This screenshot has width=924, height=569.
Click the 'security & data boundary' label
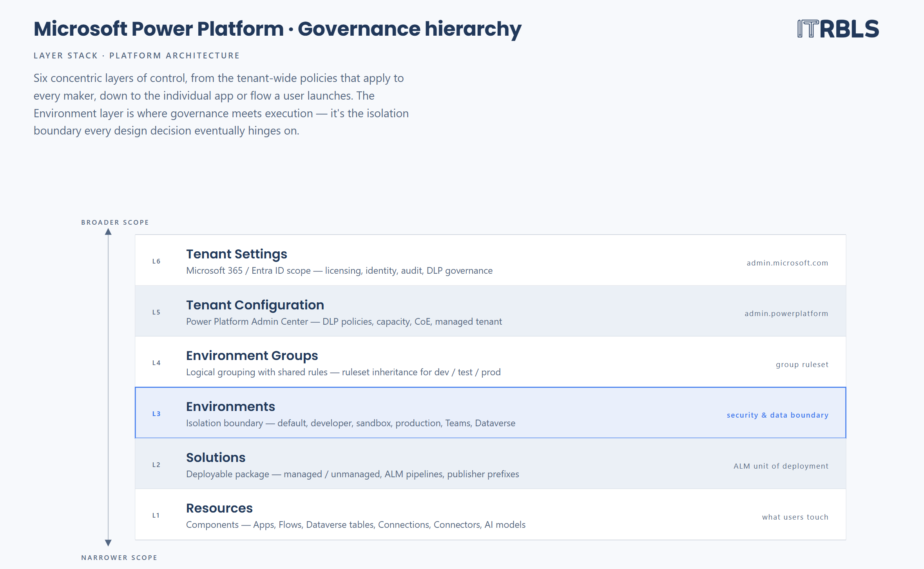(777, 415)
